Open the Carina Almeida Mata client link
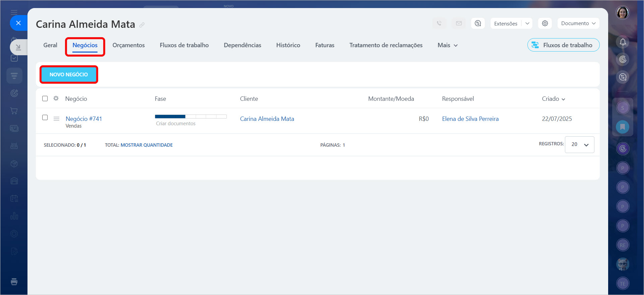The width and height of the screenshot is (644, 295). [267, 119]
